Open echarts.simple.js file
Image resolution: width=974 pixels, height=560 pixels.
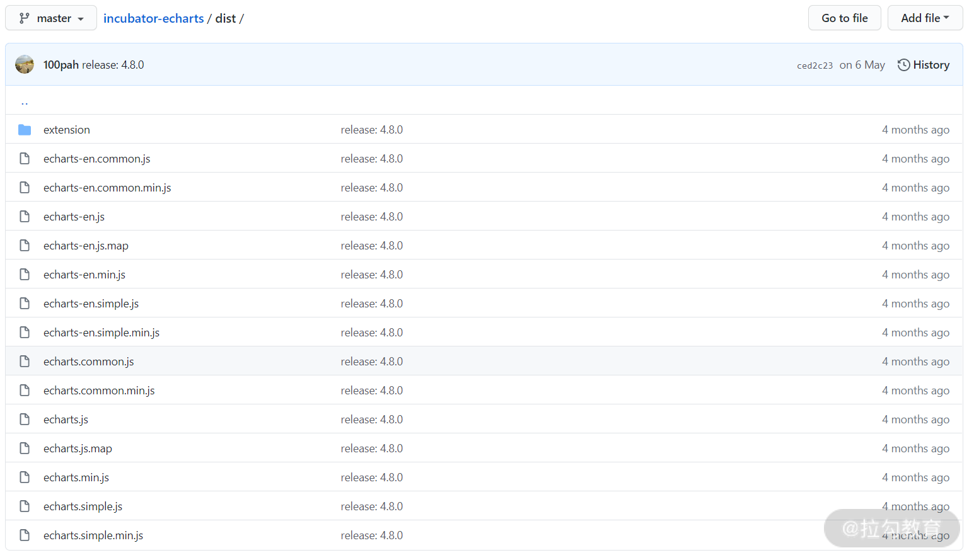[x=83, y=506]
